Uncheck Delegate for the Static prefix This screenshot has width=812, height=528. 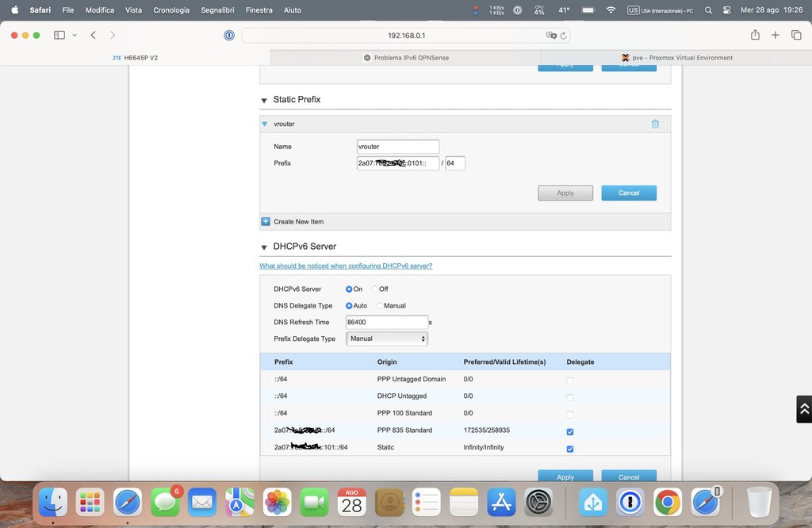click(570, 449)
